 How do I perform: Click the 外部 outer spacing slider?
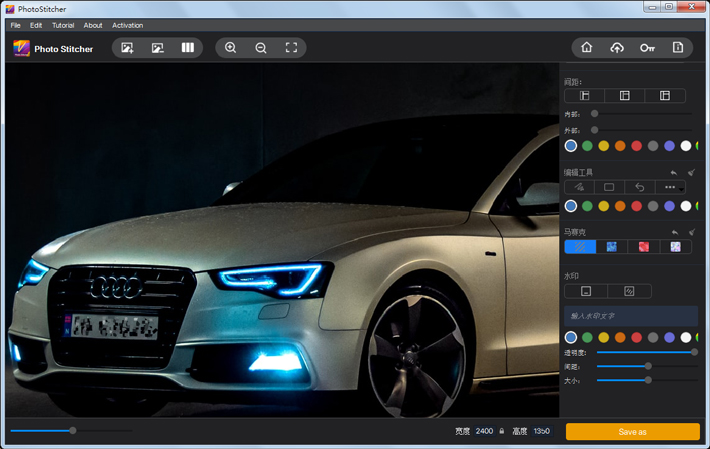pos(642,130)
